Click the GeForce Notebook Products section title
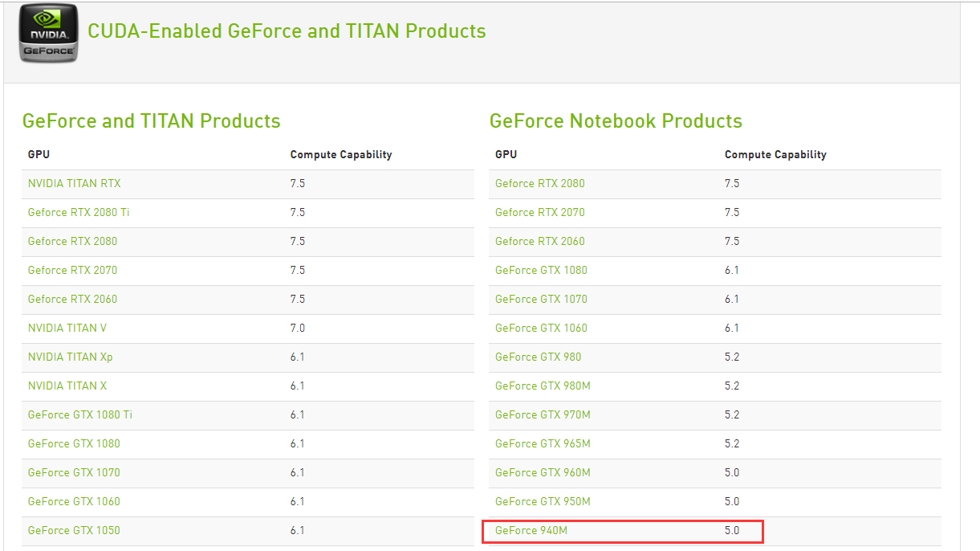The image size is (980, 551). point(615,120)
